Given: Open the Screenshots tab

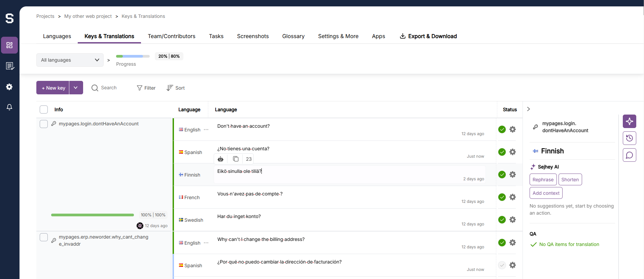Looking at the screenshot, I should [x=253, y=36].
